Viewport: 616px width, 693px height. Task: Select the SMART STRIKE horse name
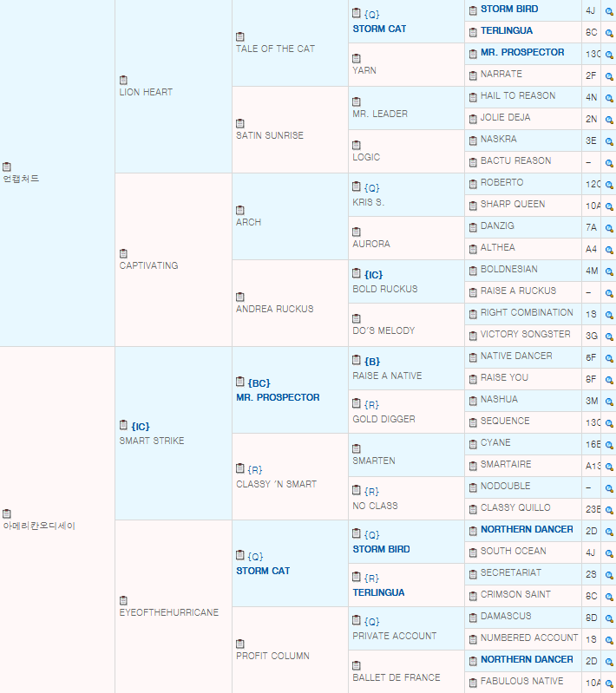point(151,441)
